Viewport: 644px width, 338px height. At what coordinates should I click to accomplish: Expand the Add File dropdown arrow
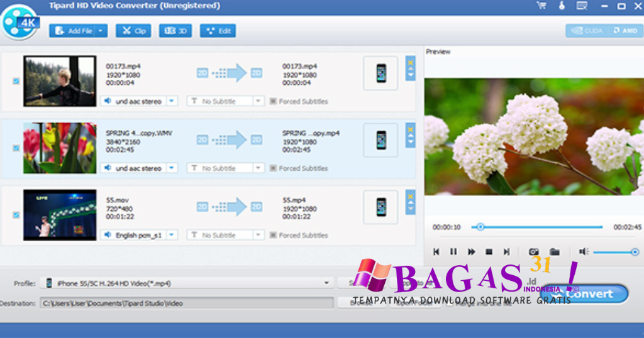pyautogui.click(x=101, y=31)
